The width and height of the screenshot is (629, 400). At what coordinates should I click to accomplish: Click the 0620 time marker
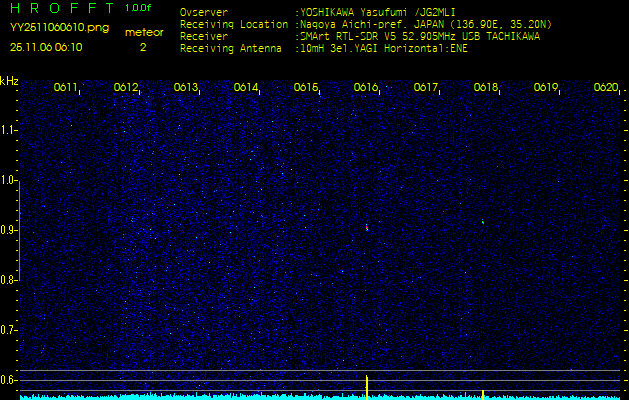605,88
